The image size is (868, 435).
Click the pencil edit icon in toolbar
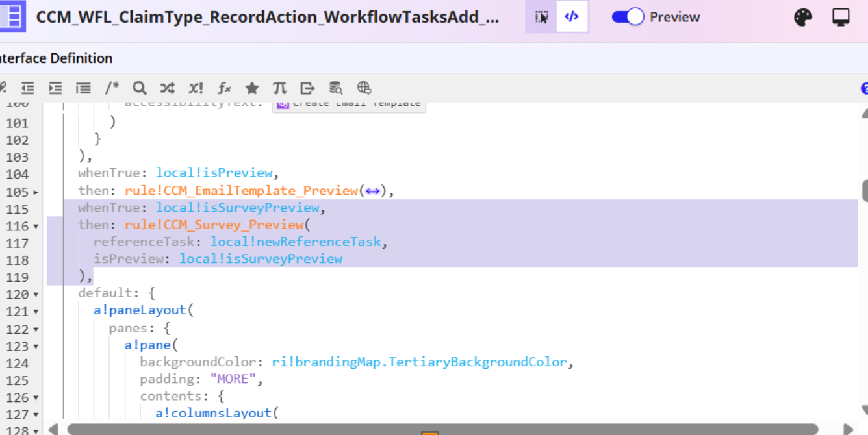(2, 88)
